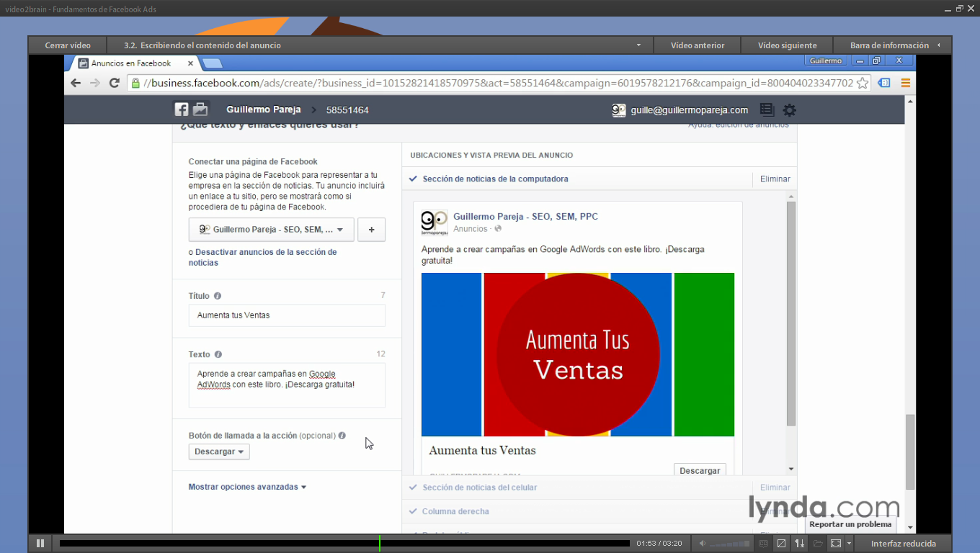The image size is (980, 553).
Task: Click the diagonal-slash box player icon
Action: pyautogui.click(x=781, y=544)
